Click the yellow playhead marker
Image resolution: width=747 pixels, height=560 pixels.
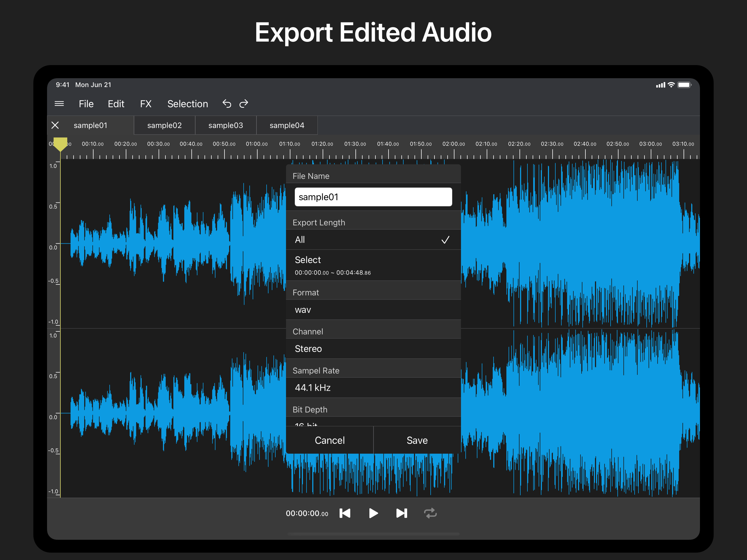click(x=60, y=144)
